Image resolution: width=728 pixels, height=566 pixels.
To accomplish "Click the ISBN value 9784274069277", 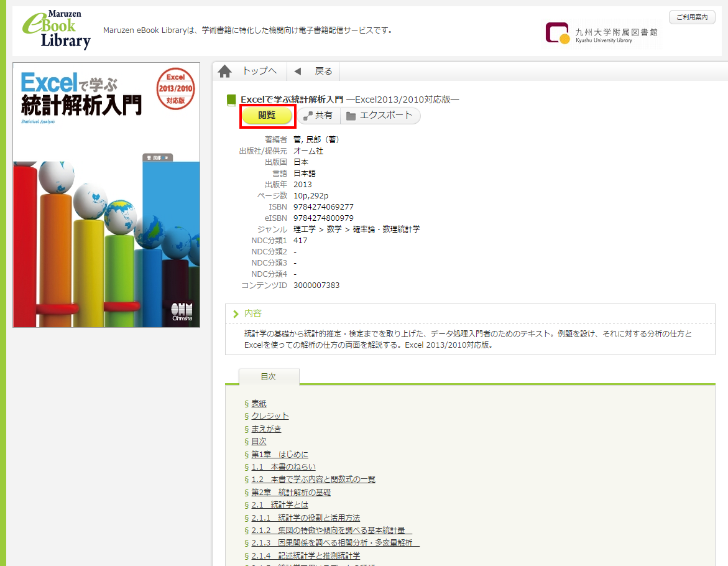I will (324, 206).
